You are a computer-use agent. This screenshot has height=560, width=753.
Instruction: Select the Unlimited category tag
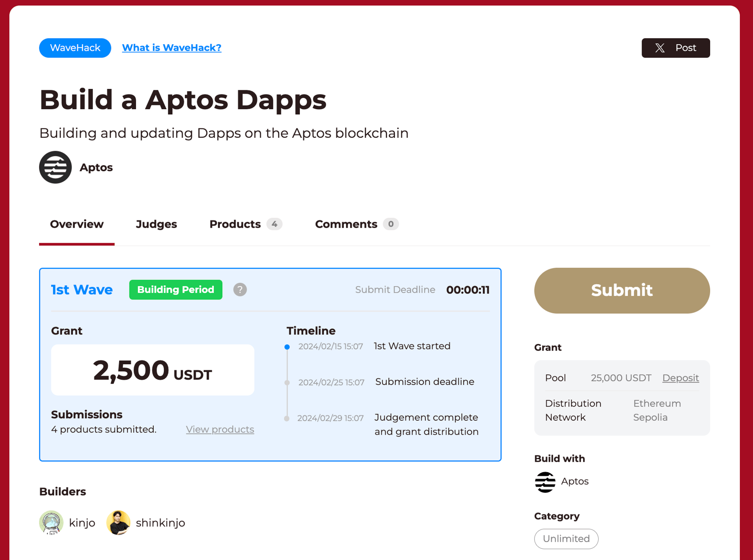pyautogui.click(x=566, y=538)
